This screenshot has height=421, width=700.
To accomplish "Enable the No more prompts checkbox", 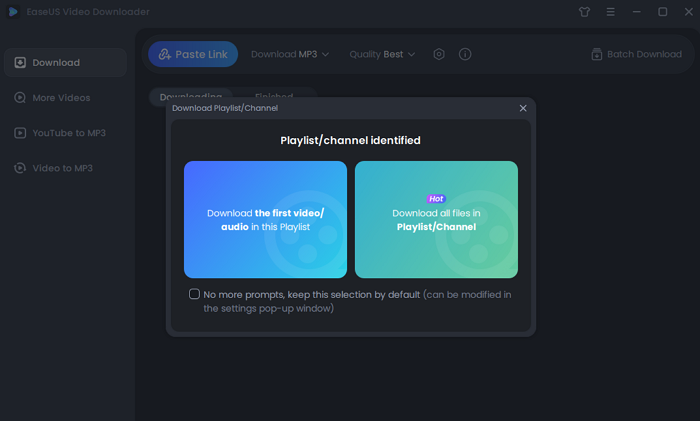I will (194, 294).
